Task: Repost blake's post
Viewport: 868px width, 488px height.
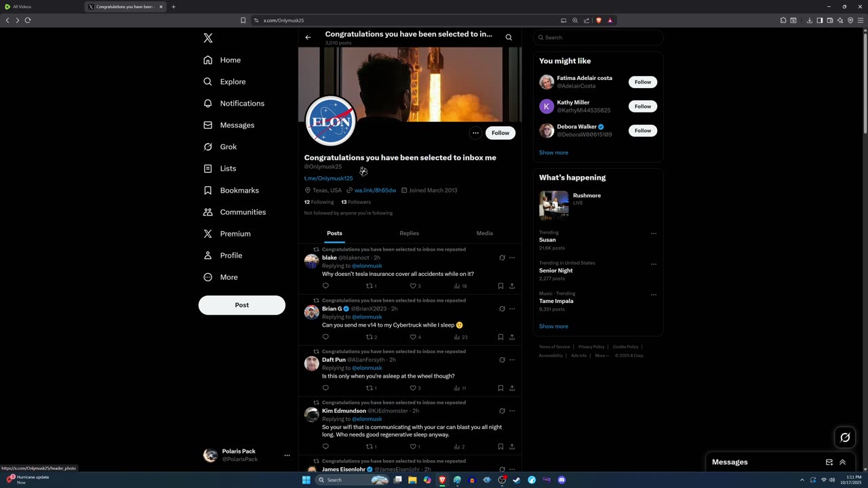Action: pyautogui.click(x=370, y=286)
